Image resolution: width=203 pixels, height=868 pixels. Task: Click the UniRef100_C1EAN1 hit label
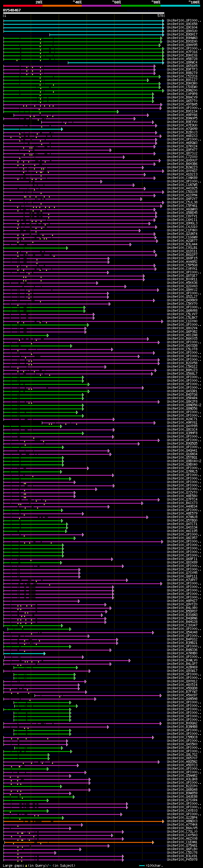coord(182,842)
